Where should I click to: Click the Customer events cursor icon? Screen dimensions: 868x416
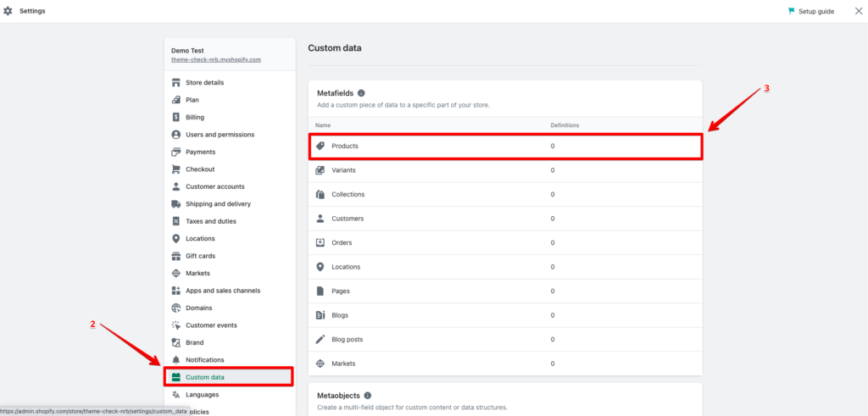pyautogui.click(x=176, y=325)
